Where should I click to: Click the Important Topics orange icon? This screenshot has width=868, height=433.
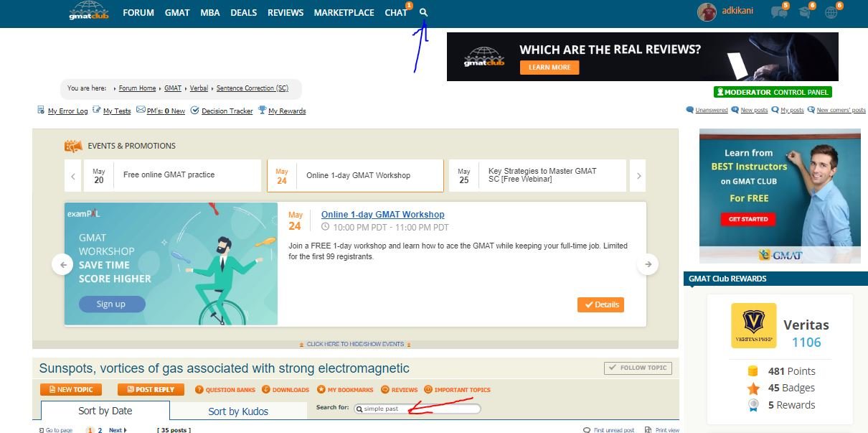pyautogui.click(x=428, y=389)
